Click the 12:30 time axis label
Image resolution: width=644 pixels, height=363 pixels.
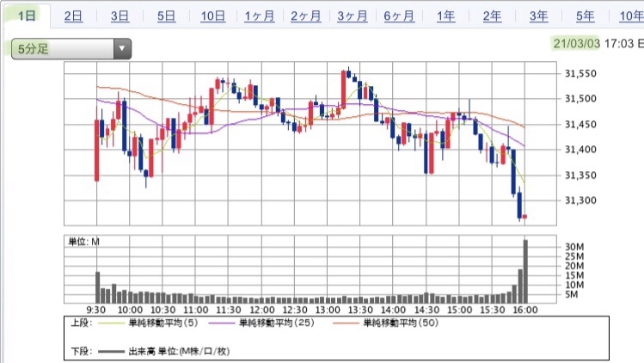pos(294,310)
